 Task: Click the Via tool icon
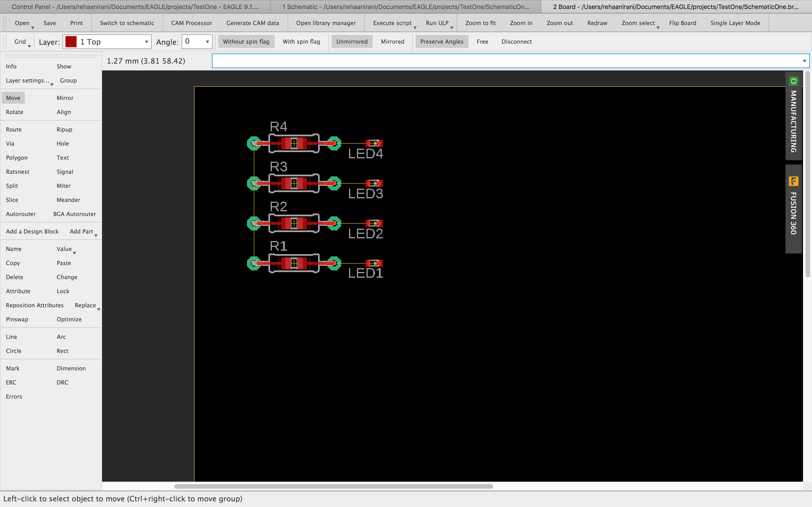coord(10,143)
